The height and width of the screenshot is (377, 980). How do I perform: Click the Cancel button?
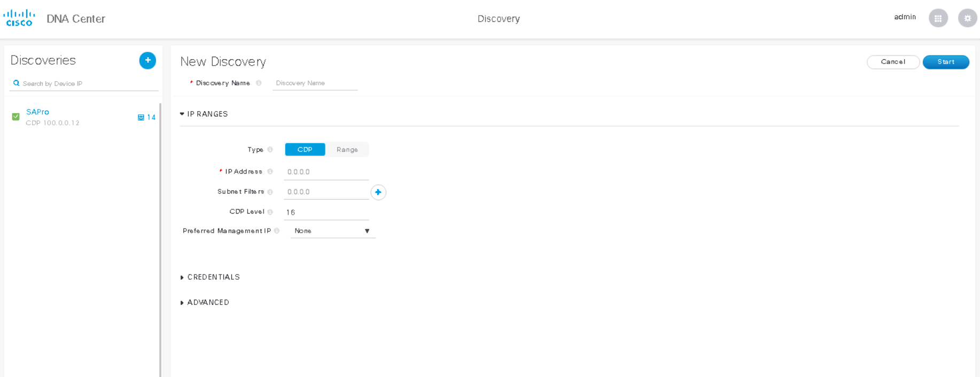[893, 62]
